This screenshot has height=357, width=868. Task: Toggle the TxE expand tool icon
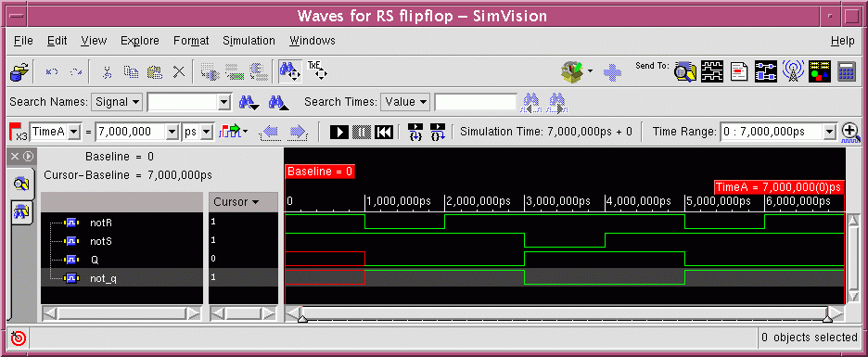317,70
